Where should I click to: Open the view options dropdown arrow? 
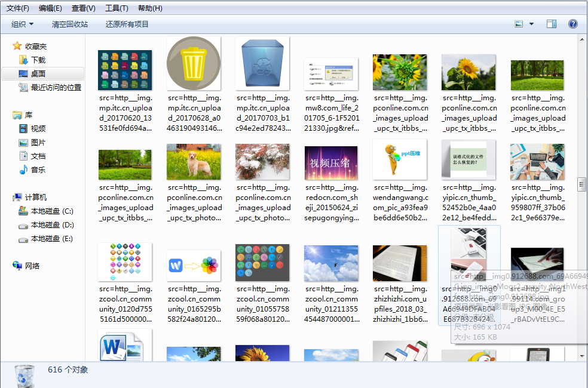coord(532,24)
